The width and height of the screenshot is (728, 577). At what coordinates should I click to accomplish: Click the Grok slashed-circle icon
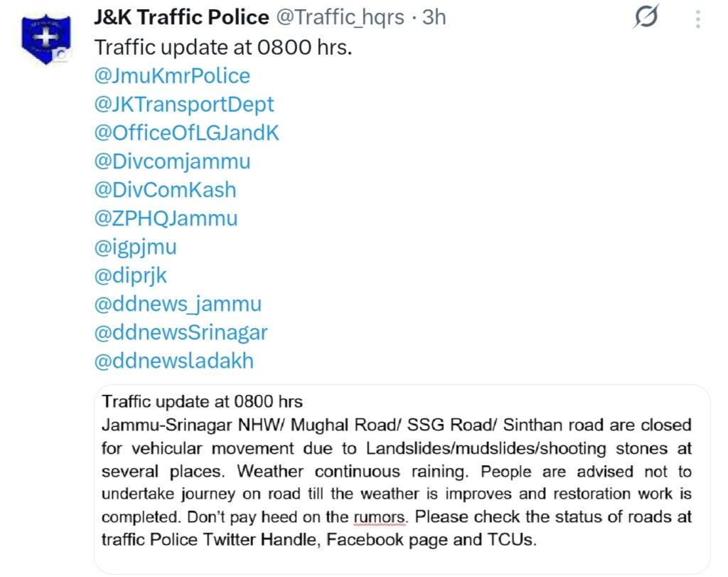coord(646,17)
